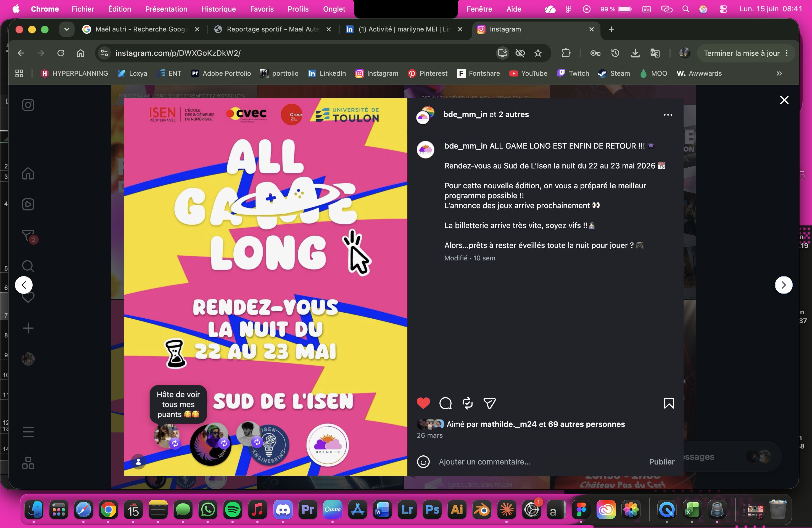Open profile avatar in Instagram sidebar
812x528 pixels.
point(28,359)
